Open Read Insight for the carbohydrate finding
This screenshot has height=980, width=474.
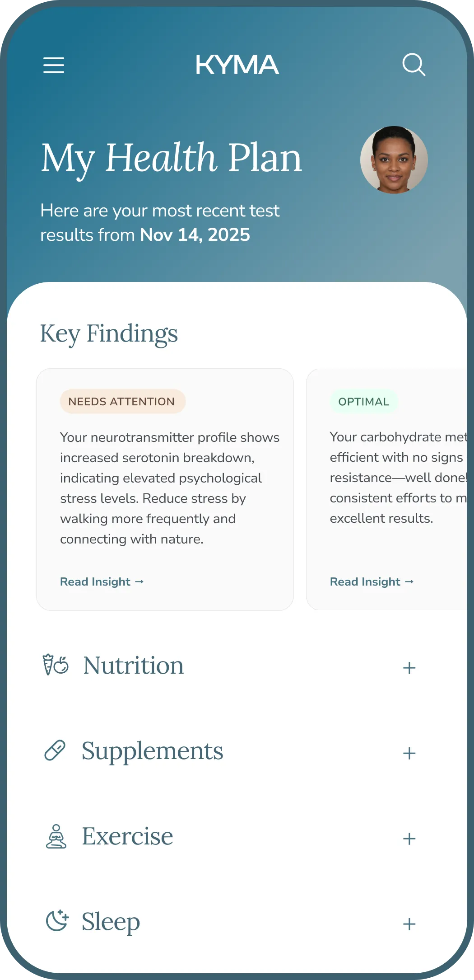364,581
